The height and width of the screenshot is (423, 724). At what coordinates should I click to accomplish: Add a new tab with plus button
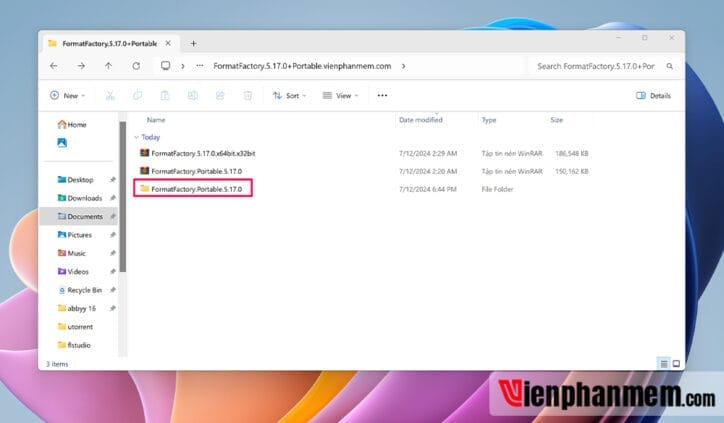tap(193, 43)
